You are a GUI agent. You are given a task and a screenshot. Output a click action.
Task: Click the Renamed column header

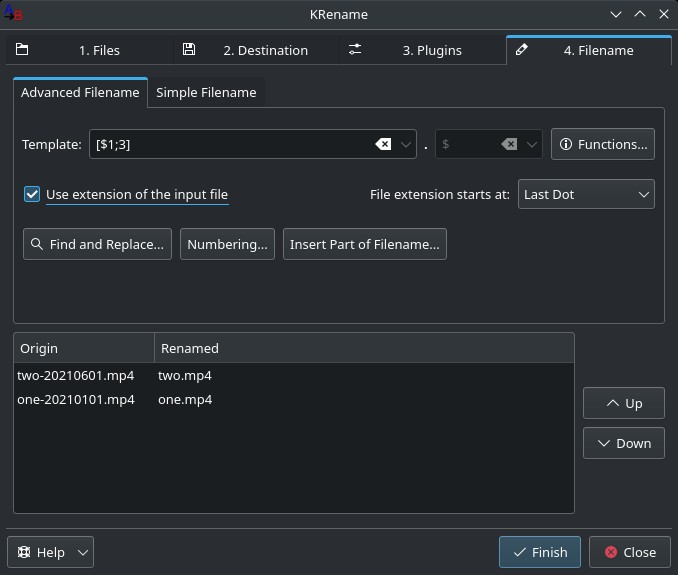(365, 348)
